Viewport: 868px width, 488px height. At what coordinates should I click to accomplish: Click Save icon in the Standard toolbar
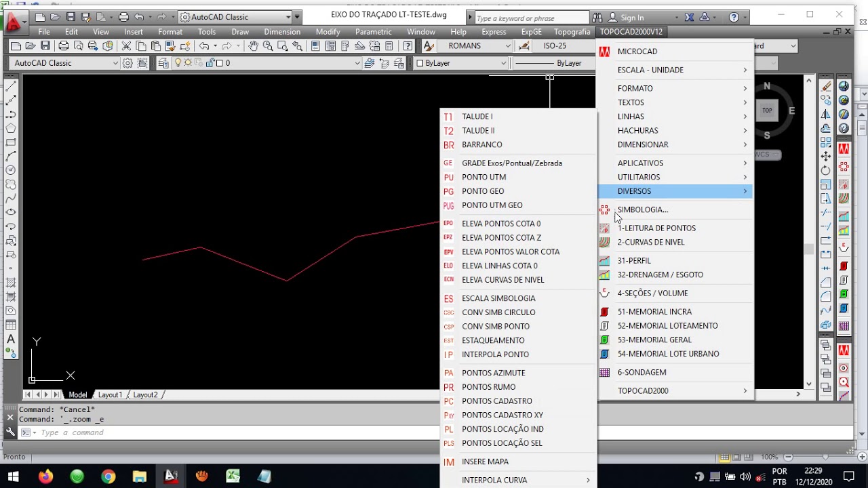point(45,45)
